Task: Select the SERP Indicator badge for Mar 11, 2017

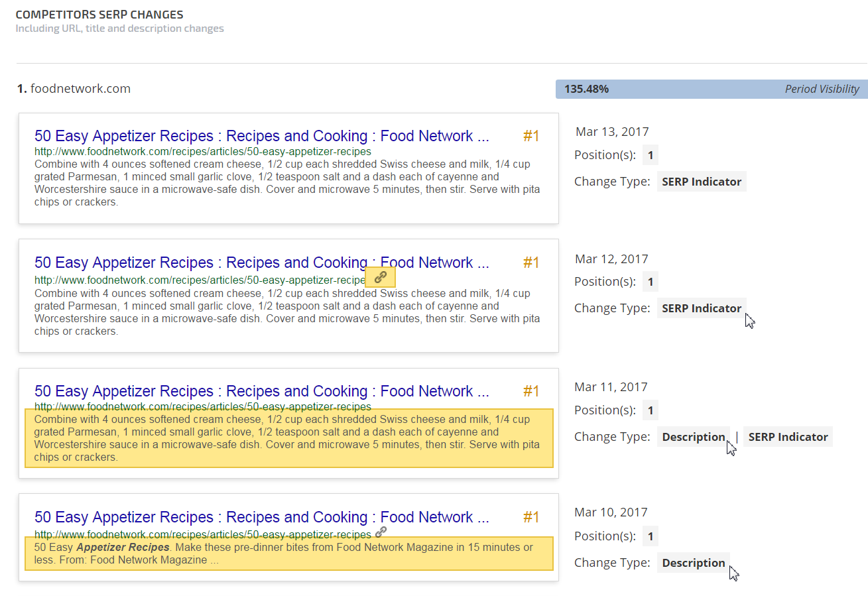Action: click(x=788, y=437)
